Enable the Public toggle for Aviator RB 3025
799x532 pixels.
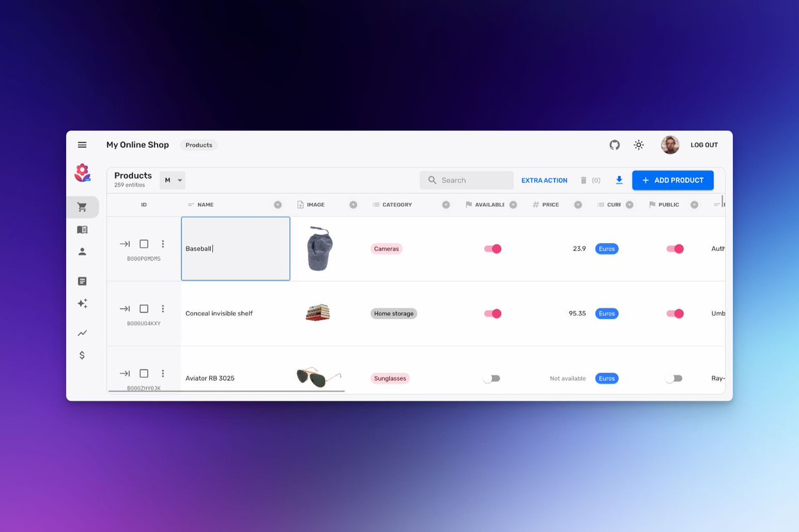(674, 378)
